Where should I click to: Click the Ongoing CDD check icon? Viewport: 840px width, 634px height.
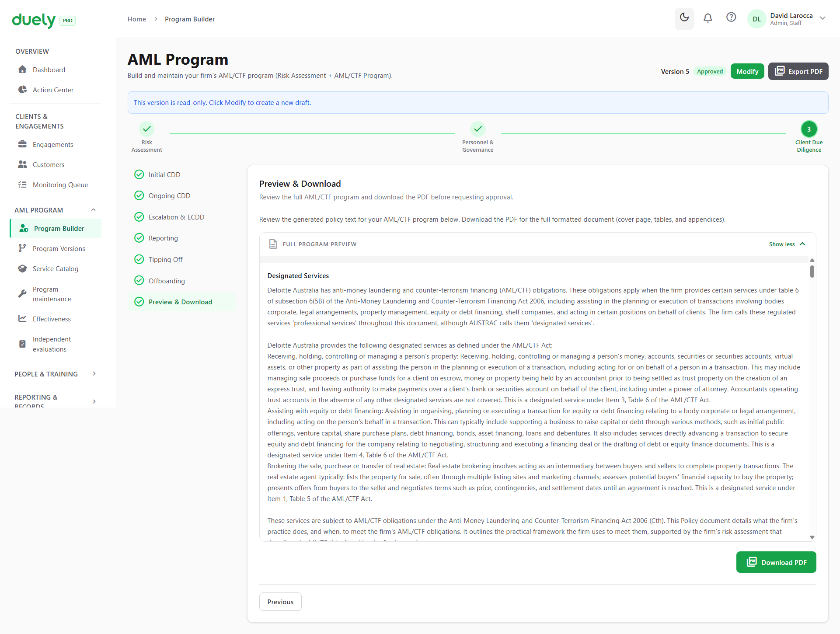tap(139, 195)
